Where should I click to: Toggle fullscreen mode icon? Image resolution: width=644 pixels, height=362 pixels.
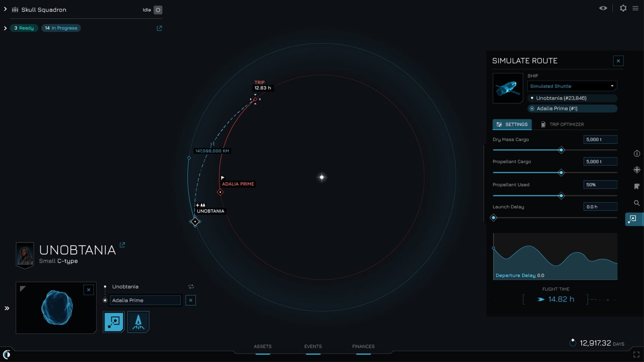tap(636, 355)
